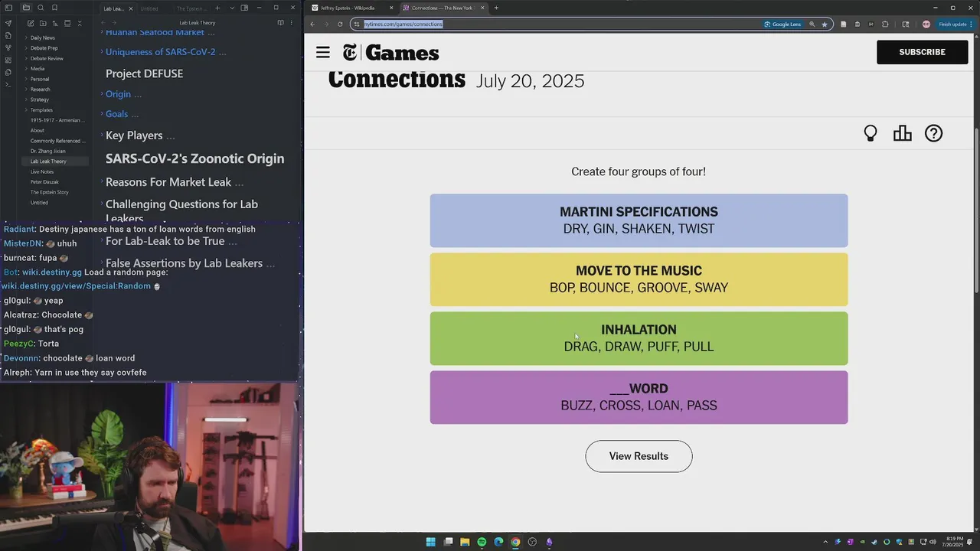Open a new tab in Chrome

496,8
